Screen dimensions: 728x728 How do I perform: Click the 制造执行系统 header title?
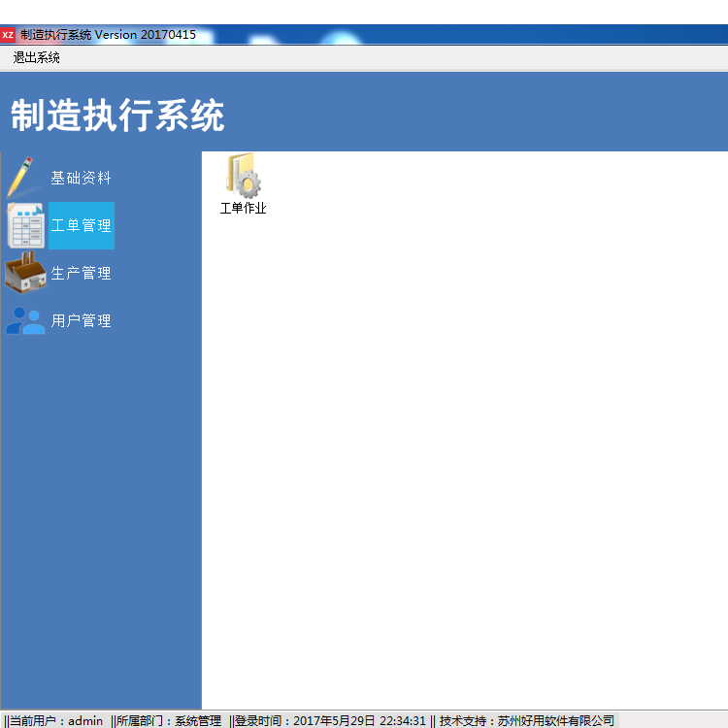(117, 116)
